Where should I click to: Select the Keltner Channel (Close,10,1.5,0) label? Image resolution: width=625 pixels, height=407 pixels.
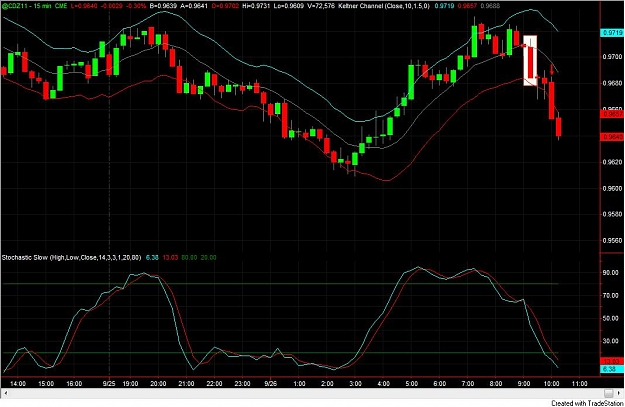pos(384,6)
